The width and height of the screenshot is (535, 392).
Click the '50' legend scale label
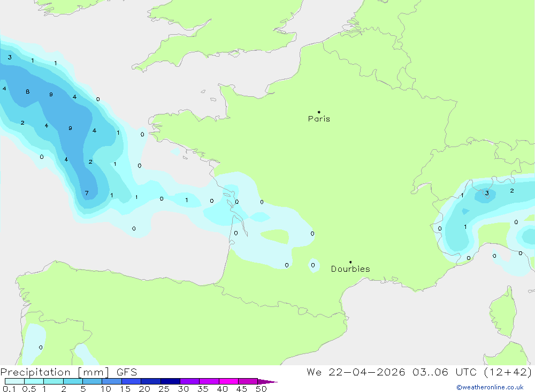pos(261,389)
